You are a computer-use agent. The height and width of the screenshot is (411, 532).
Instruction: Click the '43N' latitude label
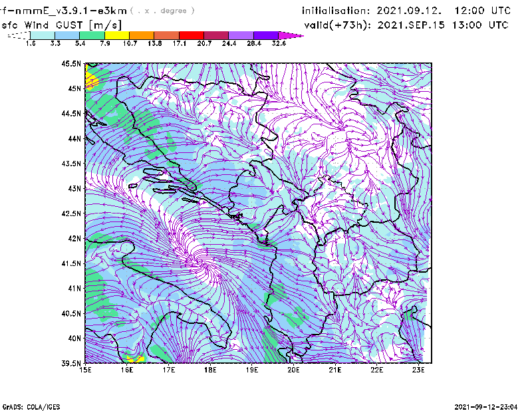click(74, 188)
